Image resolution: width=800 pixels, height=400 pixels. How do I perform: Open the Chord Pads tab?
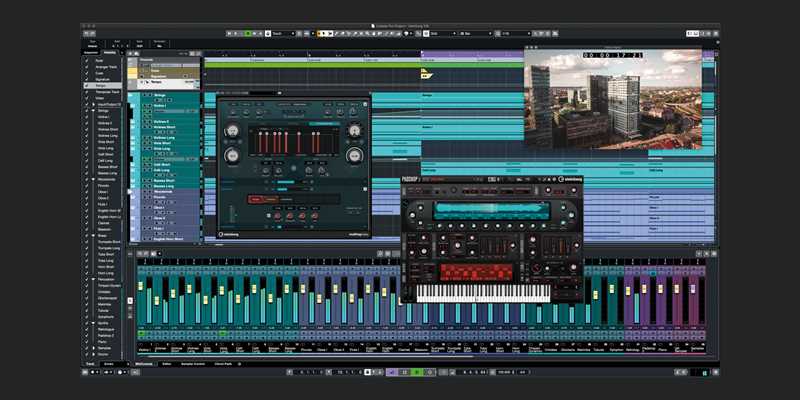point(223,364)
